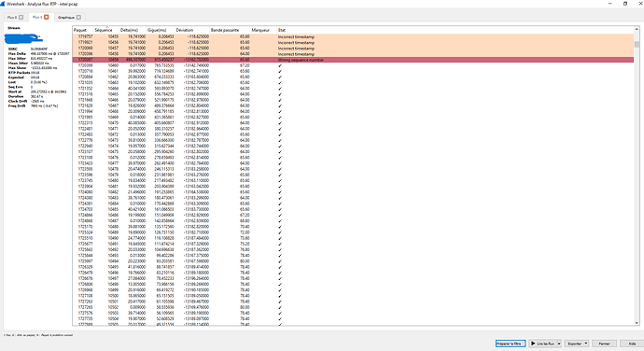Restore down the Wireshark window
Viewport: 644px width, 351px height.
[625, 4]
